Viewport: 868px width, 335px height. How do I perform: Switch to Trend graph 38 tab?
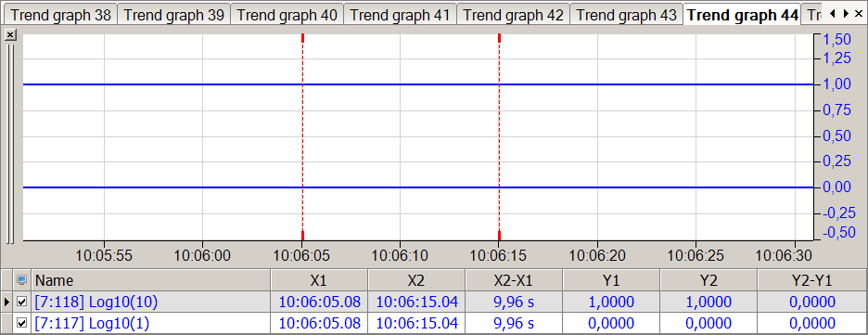(x=60, y=15)
